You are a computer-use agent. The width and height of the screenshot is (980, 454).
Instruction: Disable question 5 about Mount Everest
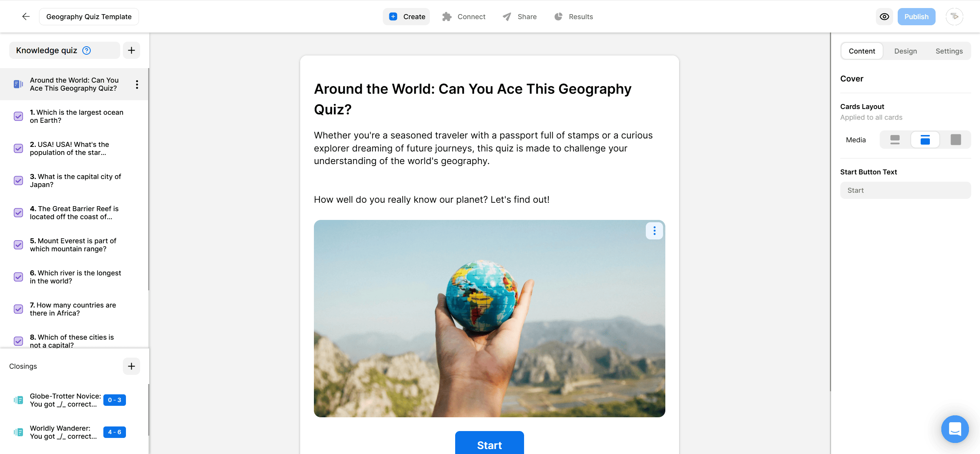coord(18,245)
